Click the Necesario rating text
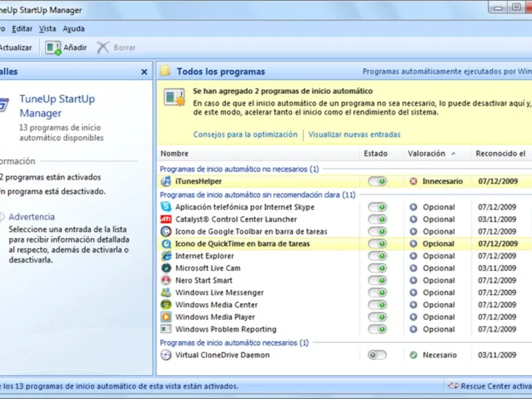The image size is (532, 399). [x=440, y=355]
